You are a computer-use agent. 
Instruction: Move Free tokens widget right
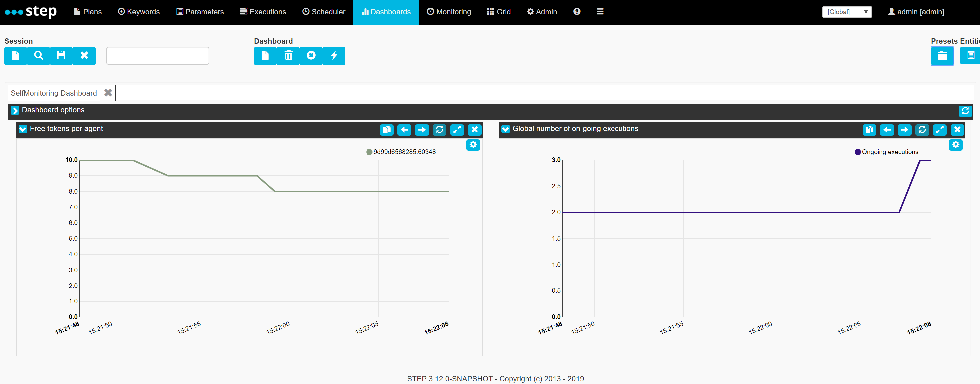tap(422, 130)
